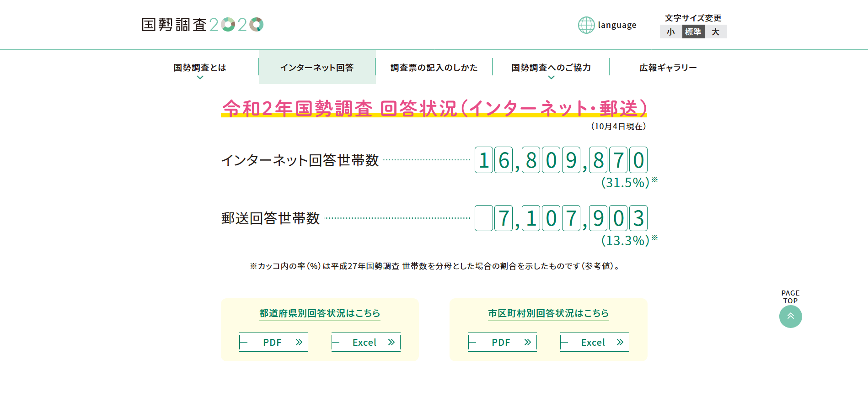Click the PAGE TOP round arrow button

[791, 317]
